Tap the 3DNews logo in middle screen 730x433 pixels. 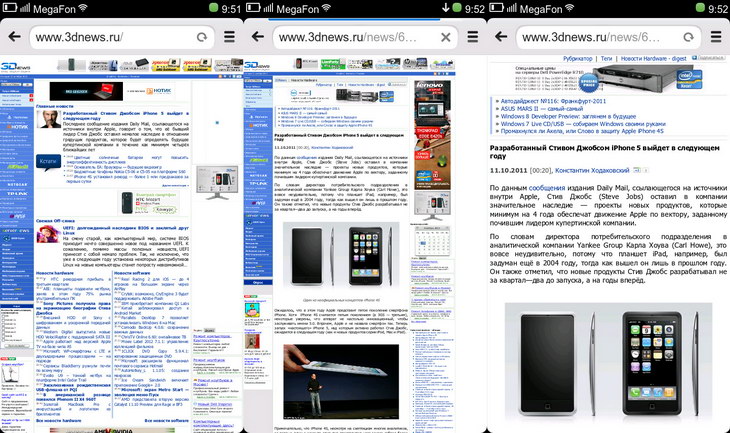[257, 66]
